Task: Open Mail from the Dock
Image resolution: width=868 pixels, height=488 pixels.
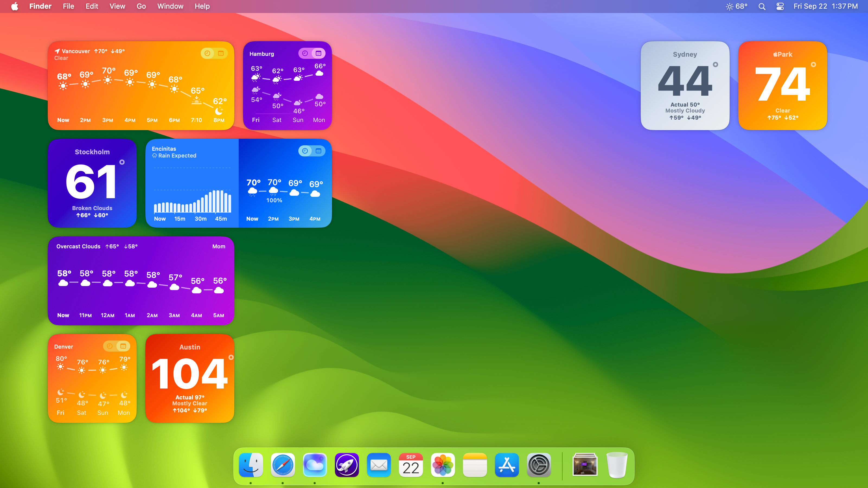Action: click(x=379, y=465)
